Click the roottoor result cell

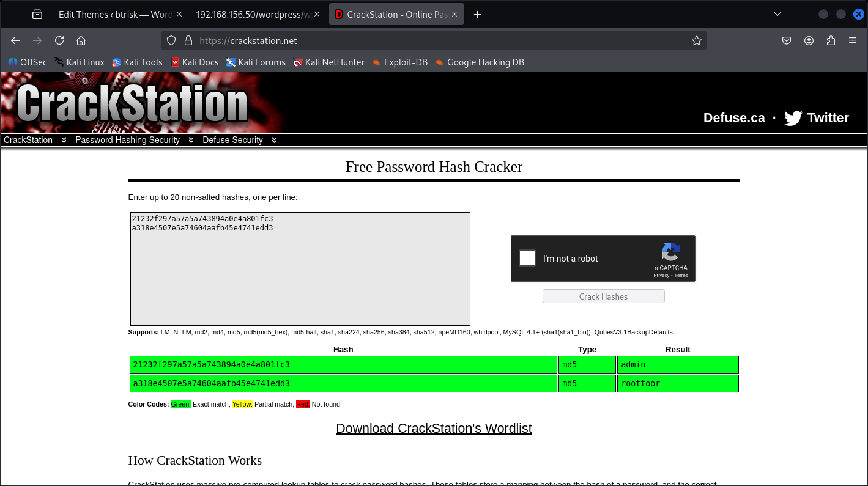[678, 384]
